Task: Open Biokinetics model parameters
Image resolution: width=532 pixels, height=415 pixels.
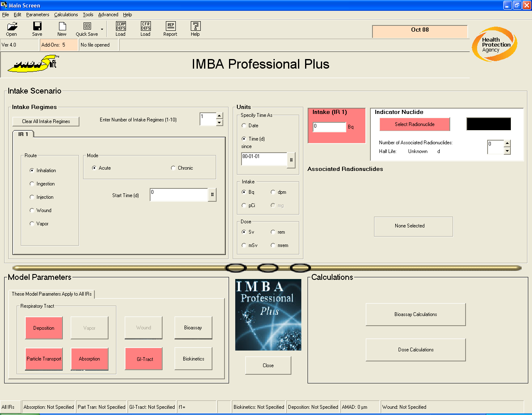Action: point(193,359)
